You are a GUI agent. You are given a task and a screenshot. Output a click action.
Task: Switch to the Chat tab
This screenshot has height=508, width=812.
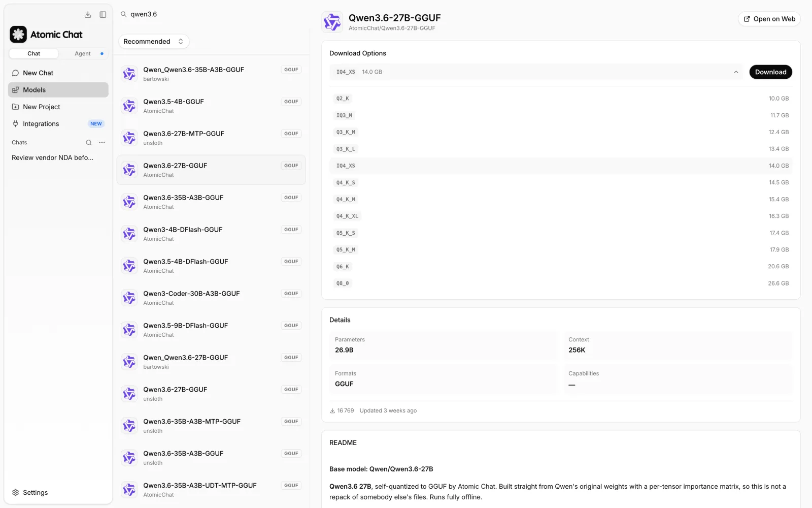pyautogui.click(x=34, y=53)
